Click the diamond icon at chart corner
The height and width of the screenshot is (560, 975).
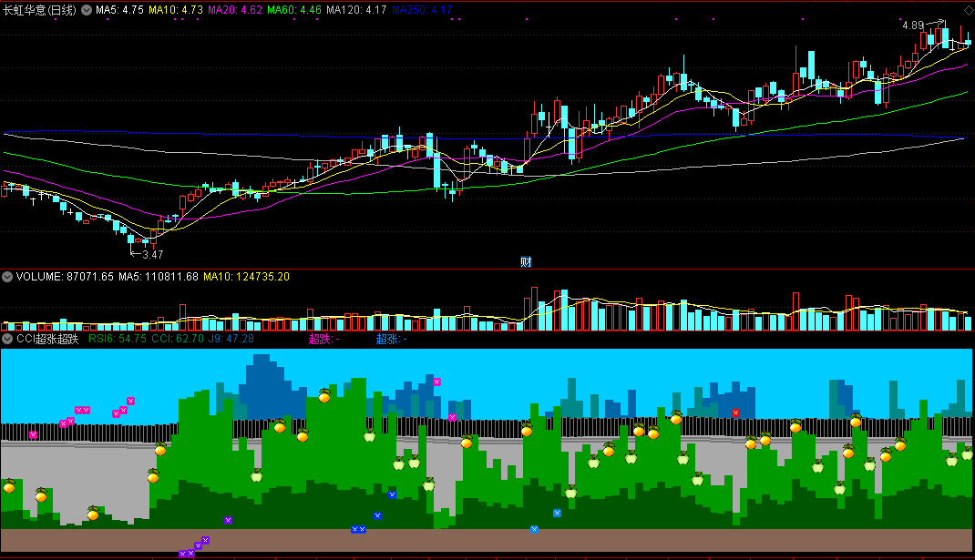(x=969, y=11)
